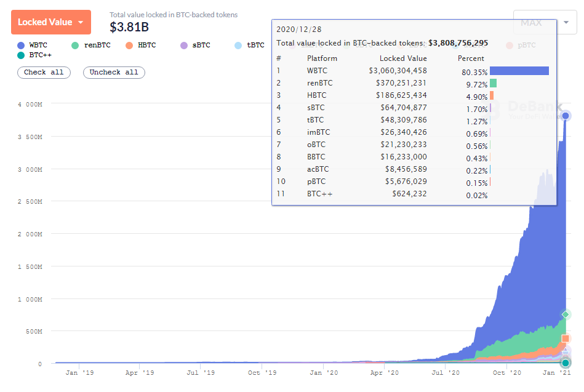This screenshot has width=584, height=392.
Task: Click the 1.70% sBTC percentage
Action: [477, 109]
